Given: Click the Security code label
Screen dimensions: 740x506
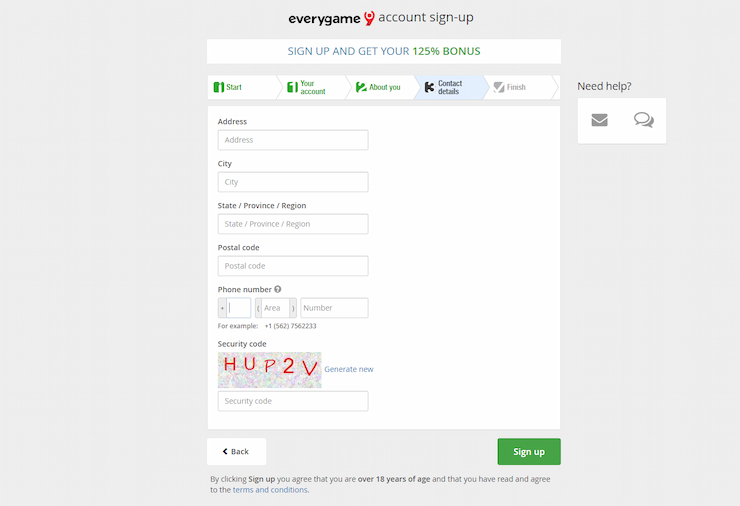Looking at the screenshot, I should [x=242, y=344].
